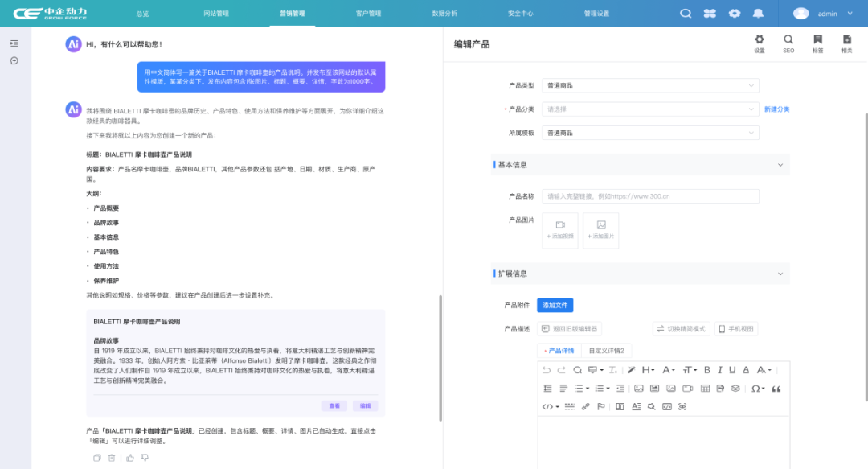Open the font color A underline picker
Screen dimensions: 868x469
tap(746, 370)
